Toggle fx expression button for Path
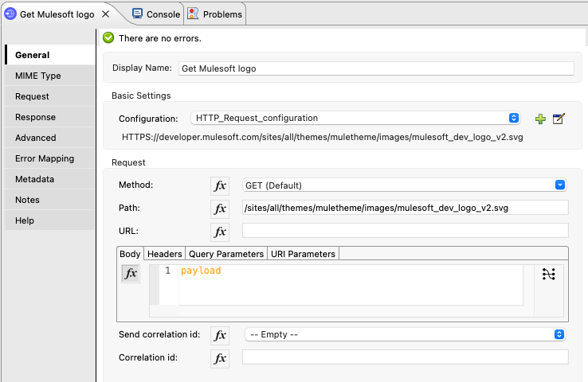This screenshot has height=382, width=588. 219,209
